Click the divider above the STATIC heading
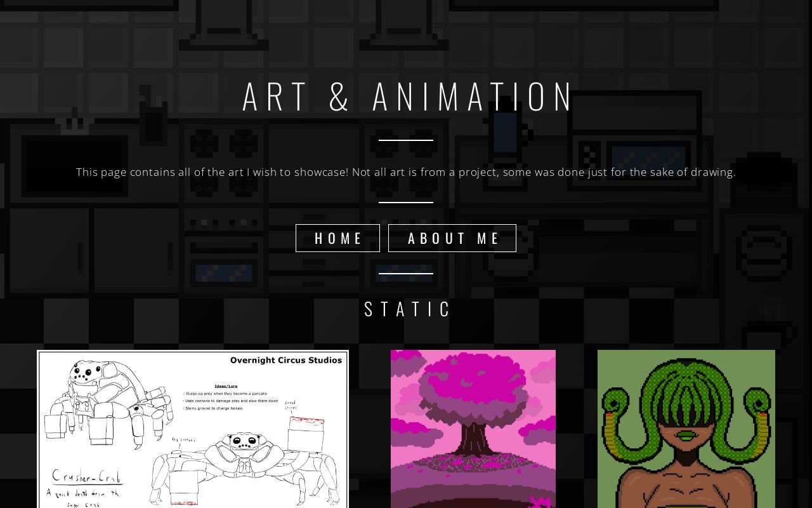 (x=406, y=273)
